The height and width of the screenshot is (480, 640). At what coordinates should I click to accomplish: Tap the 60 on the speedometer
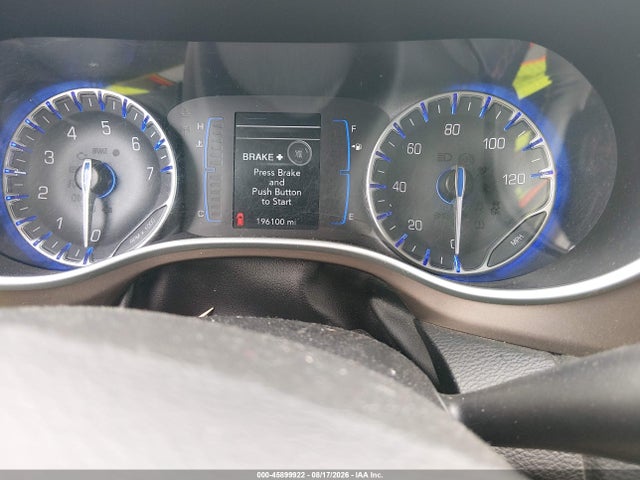(414, 149)
